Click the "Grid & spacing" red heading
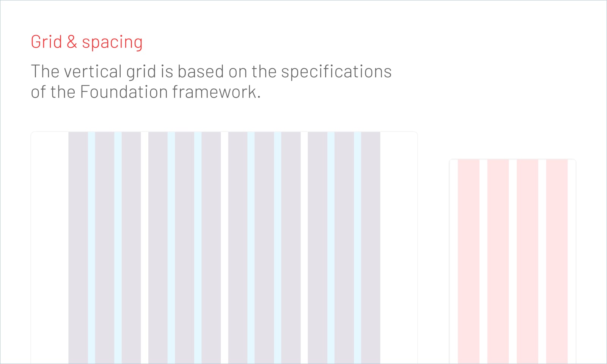This screenshot has width=607, height=364. tap(86, 42)
